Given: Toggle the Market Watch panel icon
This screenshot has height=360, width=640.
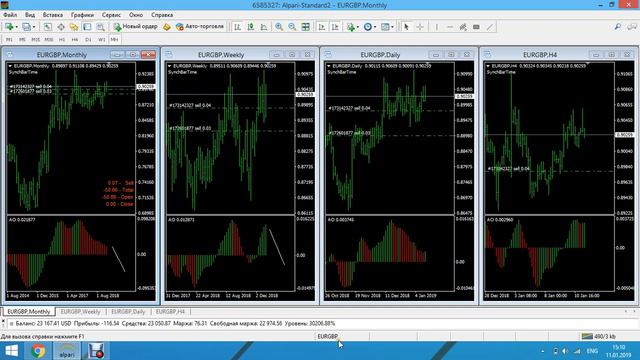Looking at the screenshot, I should click(x=48, y=27).
